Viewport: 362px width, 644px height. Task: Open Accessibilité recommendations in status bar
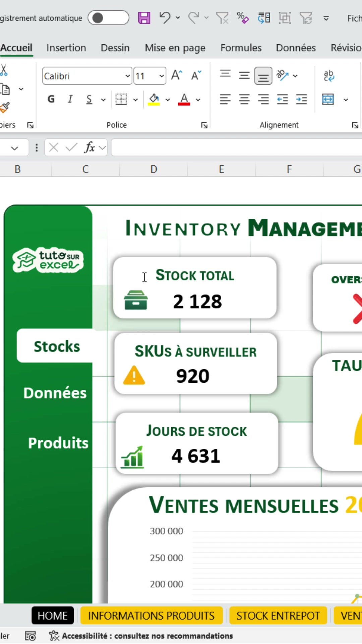(141, 636)
